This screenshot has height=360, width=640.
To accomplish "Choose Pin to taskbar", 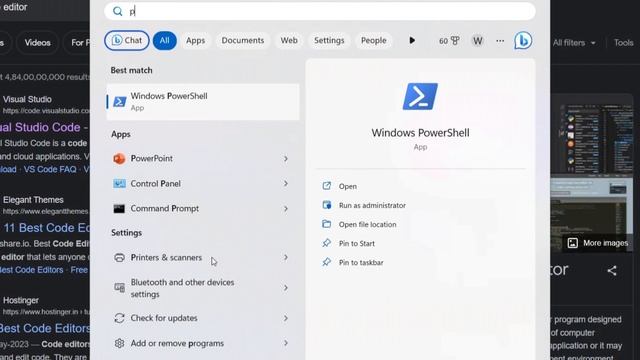I will click(x=361, y=262).
